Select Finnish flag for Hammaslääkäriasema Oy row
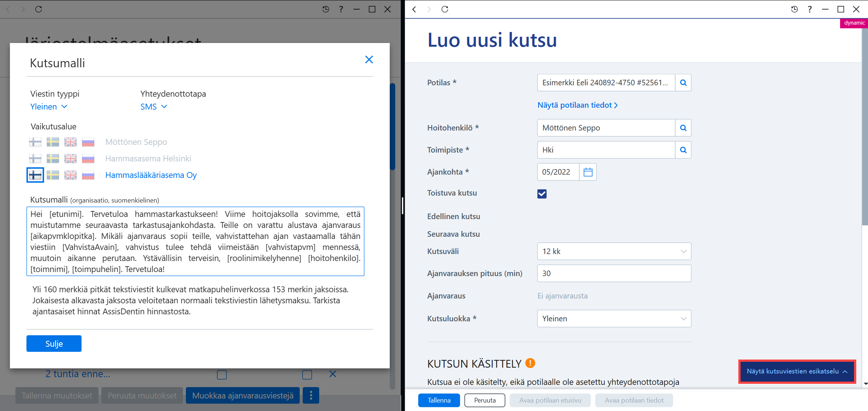The width and height of the screenshot is (868, 411). pos(35,175)
